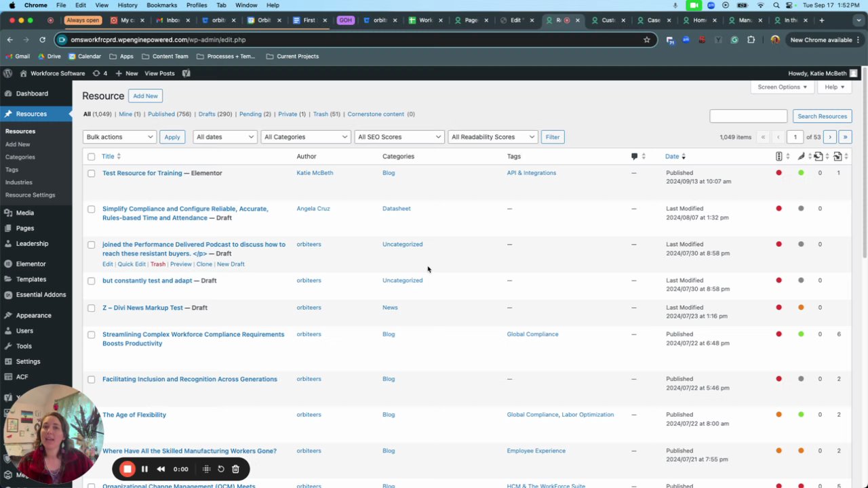Image resolution: width=868 pixels, height=488 pixels.
Task: Open Leadership in the admin sidebar
Action: 32,243
